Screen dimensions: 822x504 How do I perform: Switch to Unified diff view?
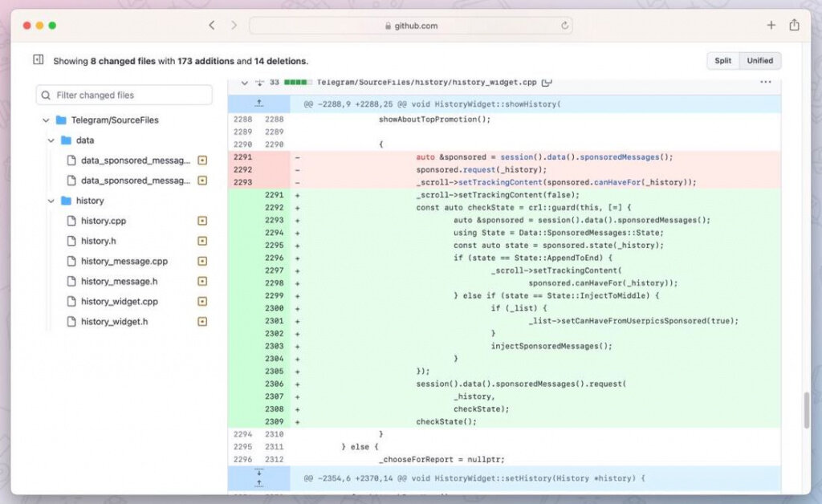pos(760,61)
